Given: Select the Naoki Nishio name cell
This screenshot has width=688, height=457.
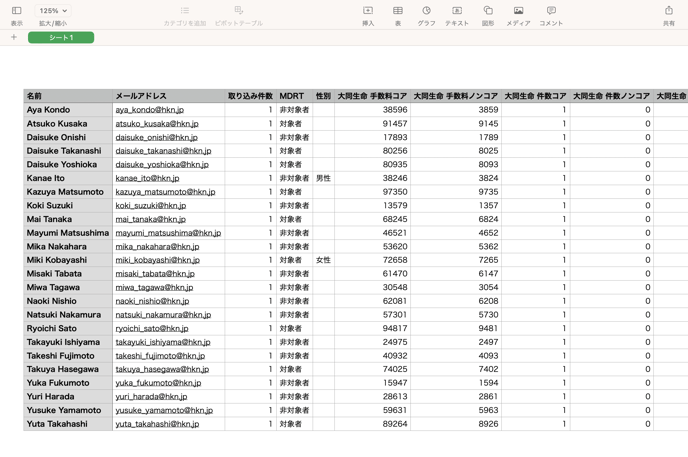Looking at the screenshot, I should [68, 301].
